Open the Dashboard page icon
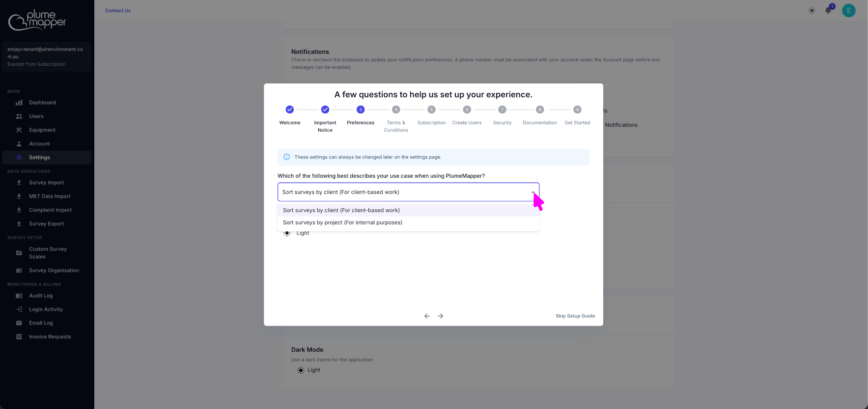Image resolution: width=868 pixels, height=409 pixels. 19,103
